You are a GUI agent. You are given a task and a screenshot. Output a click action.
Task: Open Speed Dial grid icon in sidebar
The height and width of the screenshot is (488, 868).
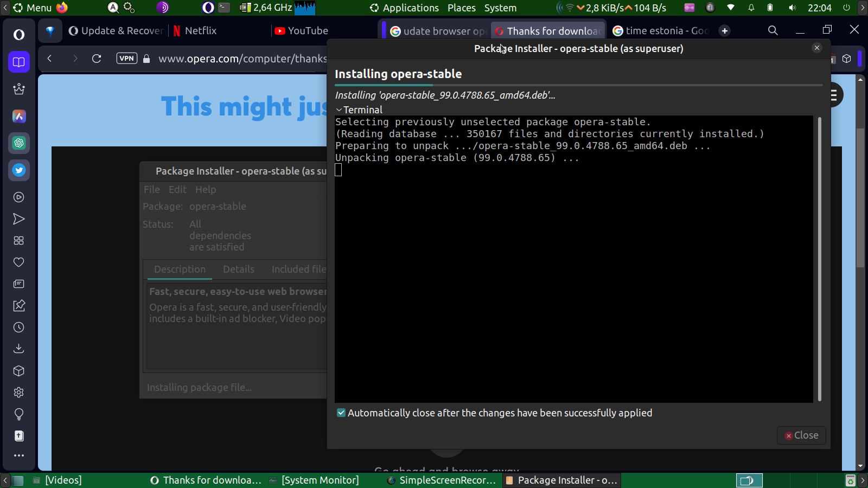(19, 241)
